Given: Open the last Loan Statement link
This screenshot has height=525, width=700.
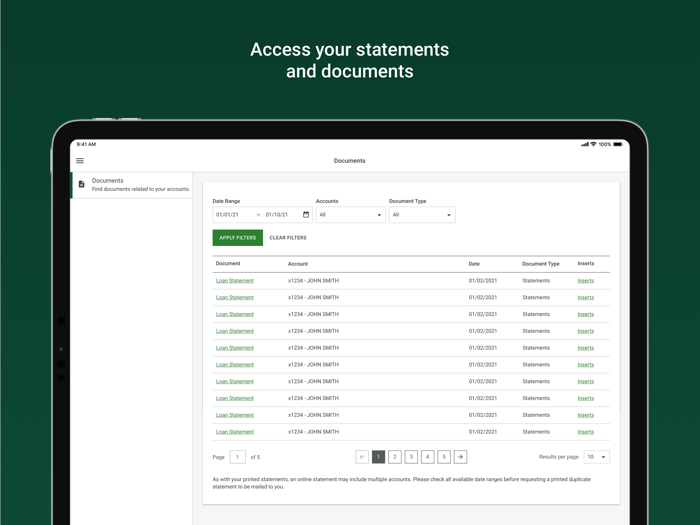Looking at the screenshot, I should tap(235, 432).
